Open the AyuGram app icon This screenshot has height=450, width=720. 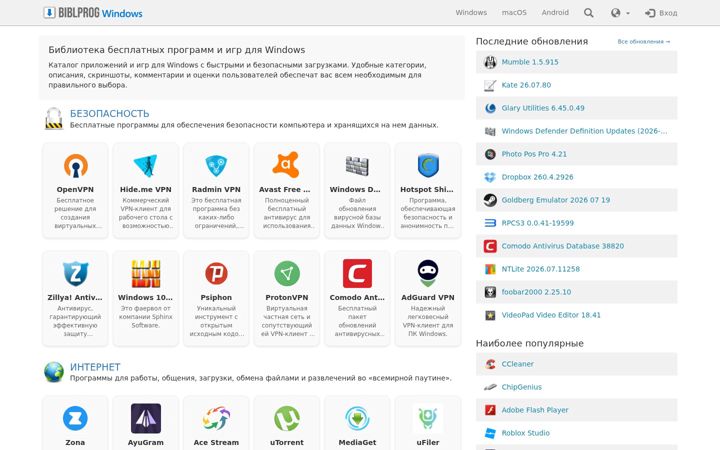coord(146,418)
